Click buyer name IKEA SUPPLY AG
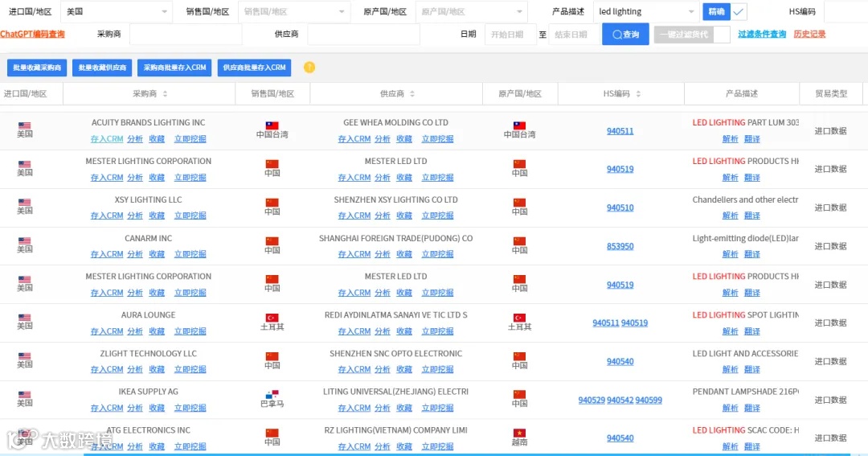 point(149,392)
